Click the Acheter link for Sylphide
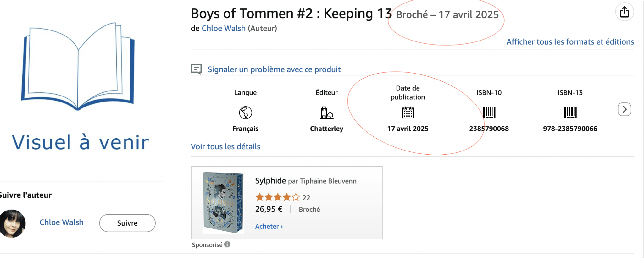Image resolution: width=644 pixels, height=258 pixels. tap(267, 226)
